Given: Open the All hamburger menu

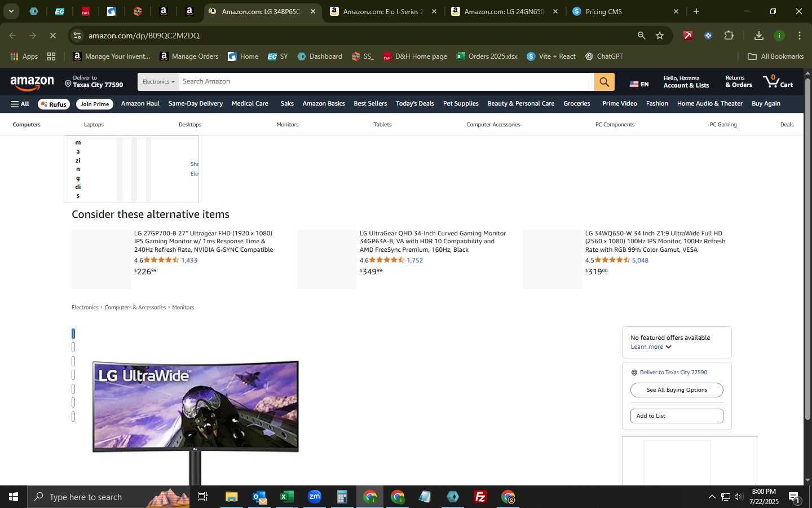Looking at the screenshot, I should click(20, 104).
